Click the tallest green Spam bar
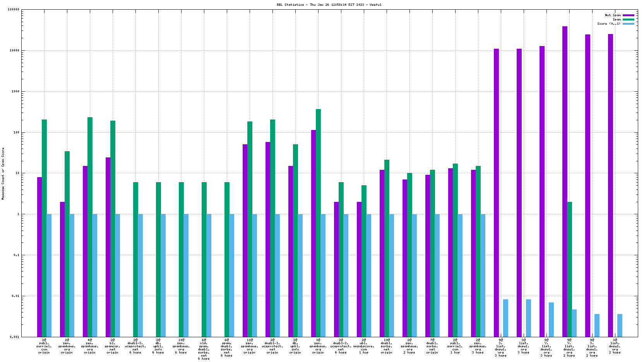 pos(318,222)
